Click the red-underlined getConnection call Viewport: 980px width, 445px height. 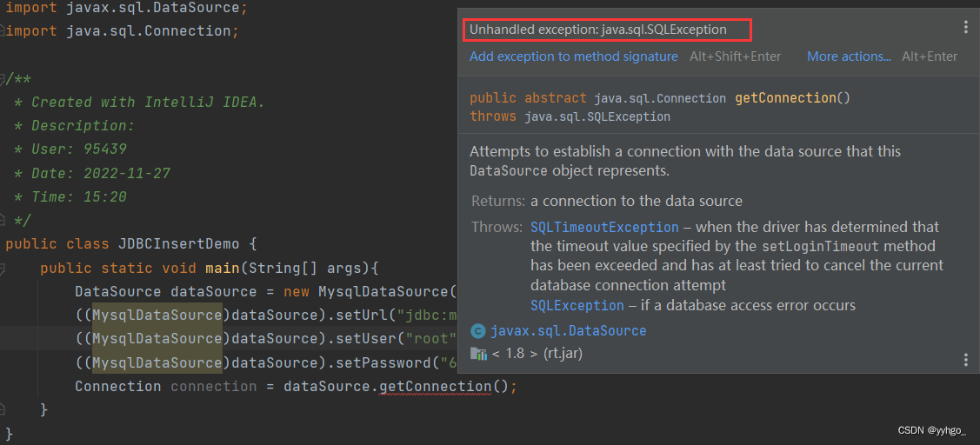[436, 387]
